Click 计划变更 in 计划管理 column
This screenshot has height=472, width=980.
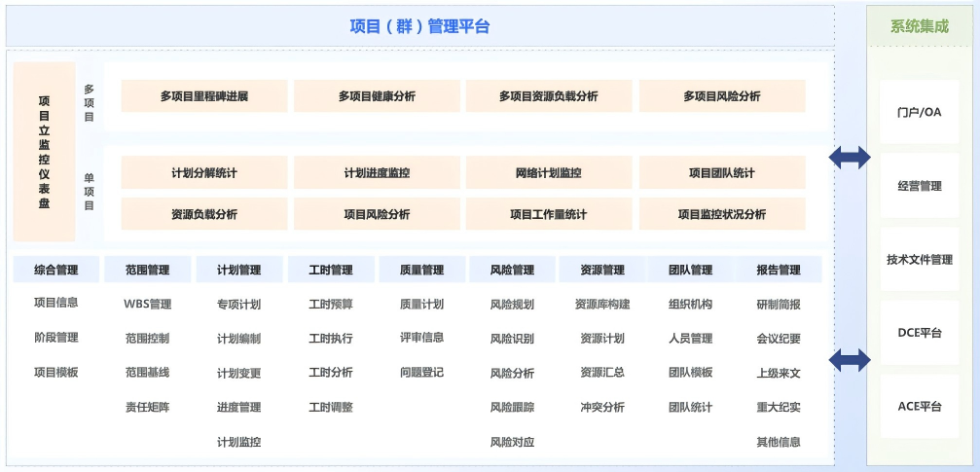[x=238, y=373]
